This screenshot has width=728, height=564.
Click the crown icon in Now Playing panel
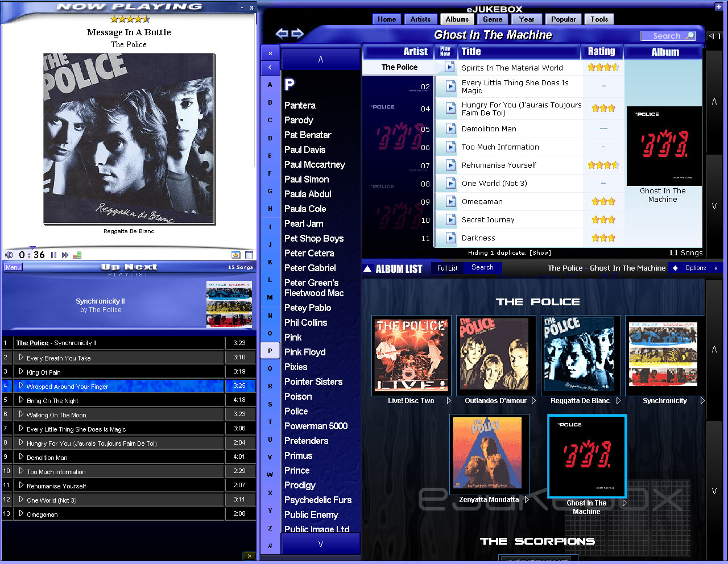[x=236, y=255]
